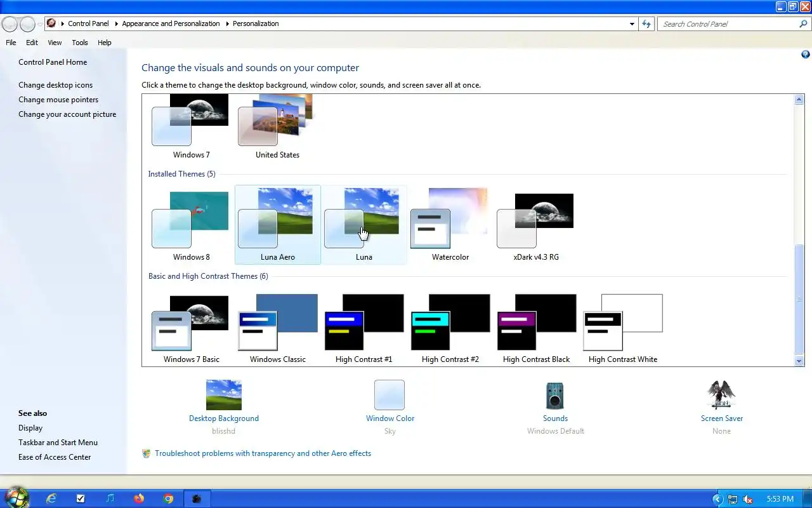Expand the address bar history dropdown

(632, 24)
